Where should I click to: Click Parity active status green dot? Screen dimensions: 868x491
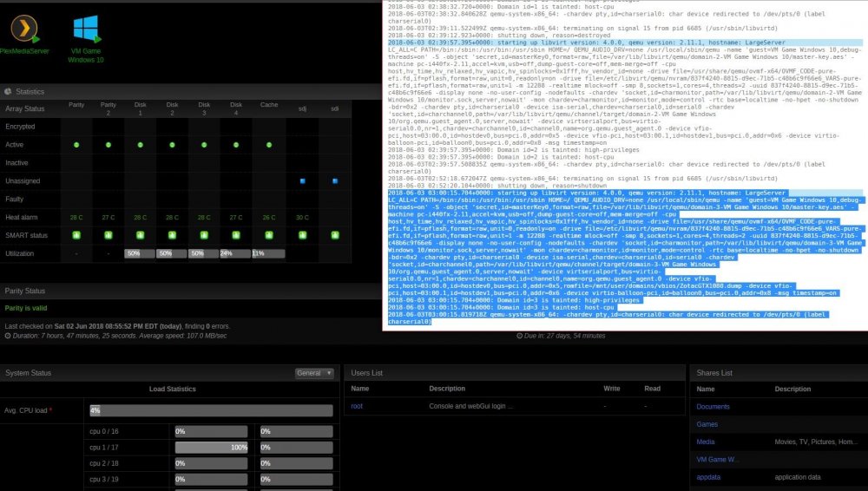pos(76,145)
